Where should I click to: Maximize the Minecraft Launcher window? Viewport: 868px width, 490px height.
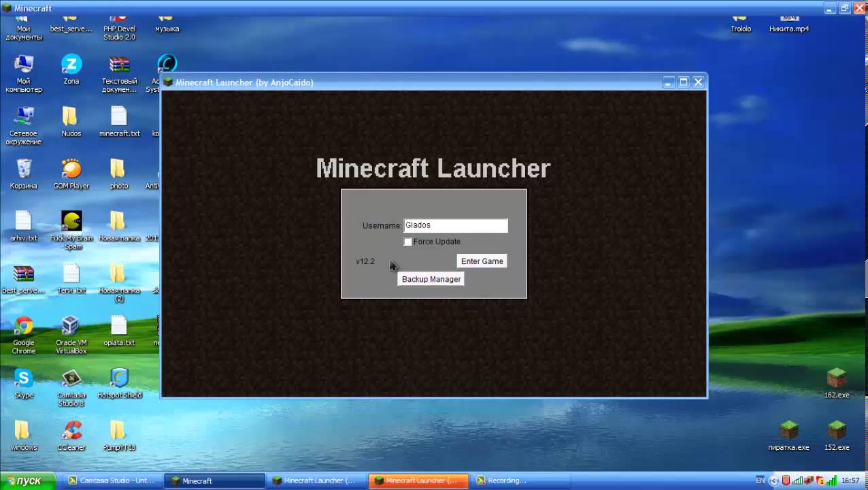point(684,82)
